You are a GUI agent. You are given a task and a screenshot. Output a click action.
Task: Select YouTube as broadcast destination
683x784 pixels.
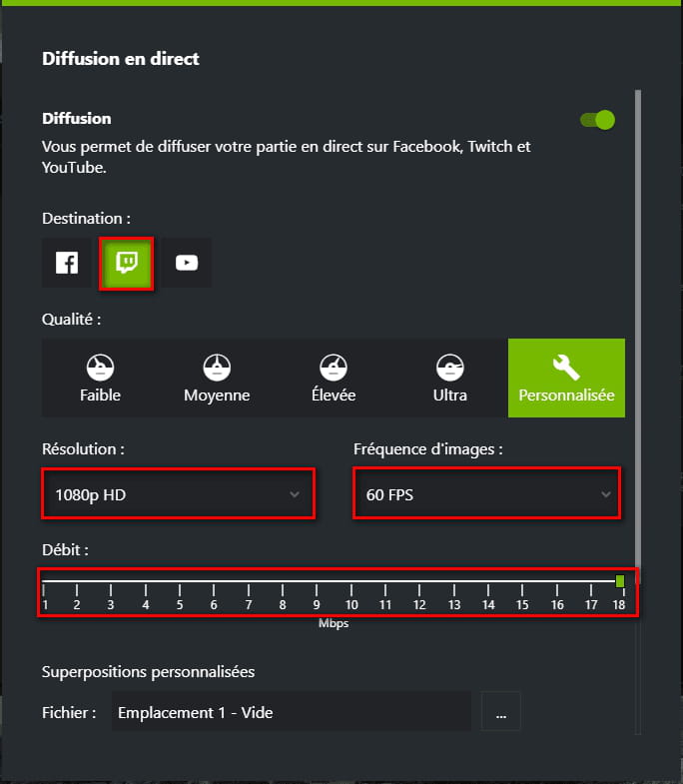(x=187, y=263)
